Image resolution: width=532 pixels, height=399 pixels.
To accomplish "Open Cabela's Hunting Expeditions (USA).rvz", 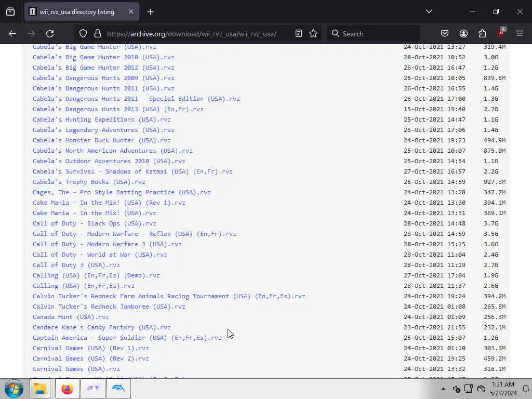I will click(101, 119).
